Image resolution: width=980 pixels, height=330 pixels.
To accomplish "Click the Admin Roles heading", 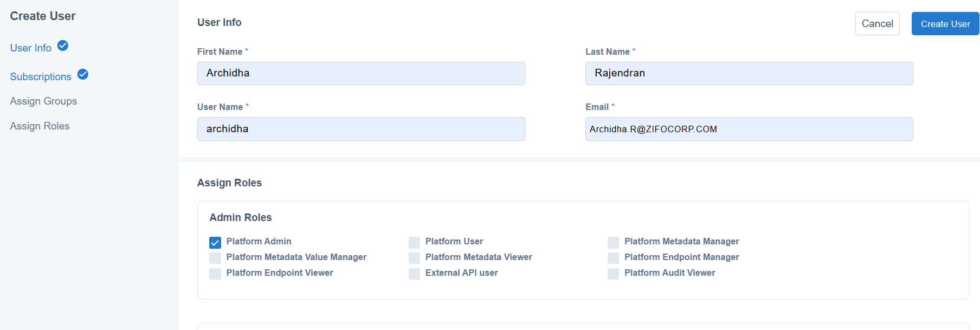I will [241, 217].
